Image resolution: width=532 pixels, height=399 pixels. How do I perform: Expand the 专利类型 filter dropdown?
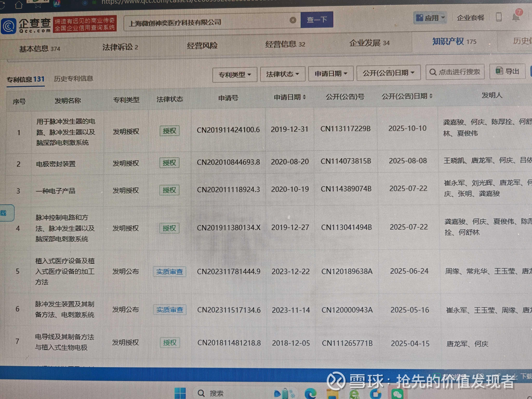pos(235,75)
